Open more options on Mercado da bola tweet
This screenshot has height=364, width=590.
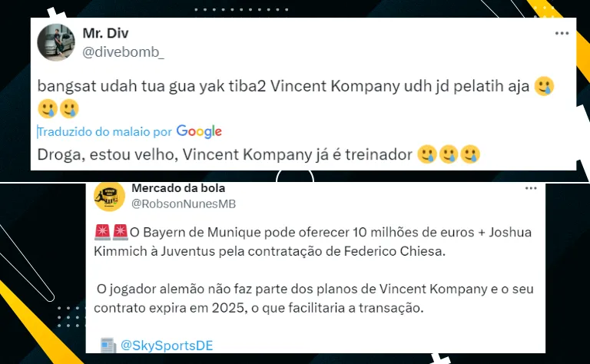click(531, 188)
